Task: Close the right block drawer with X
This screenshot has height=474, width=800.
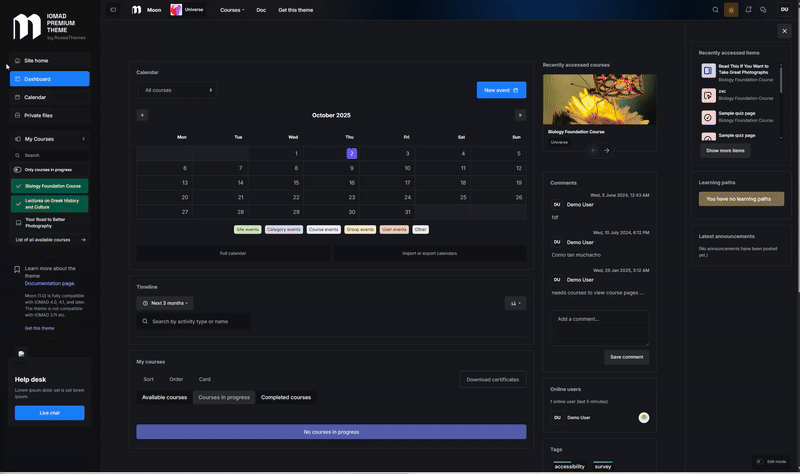Action: coord(784,31)
